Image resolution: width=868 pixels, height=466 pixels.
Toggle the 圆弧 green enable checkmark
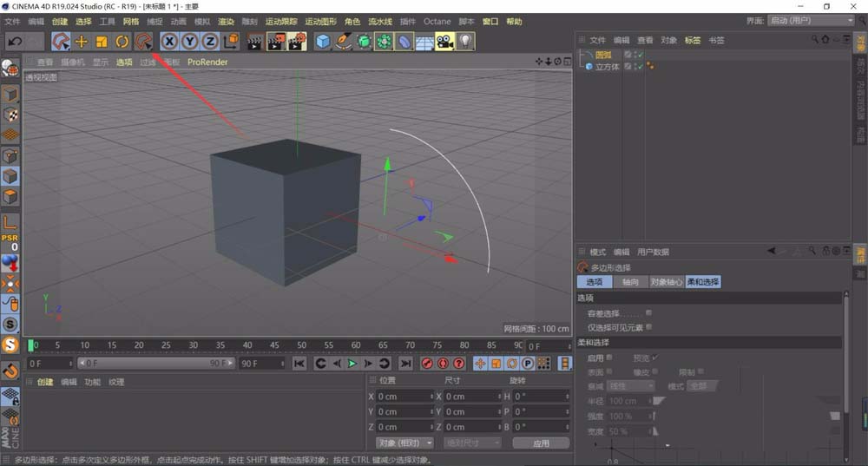[641, 55]
